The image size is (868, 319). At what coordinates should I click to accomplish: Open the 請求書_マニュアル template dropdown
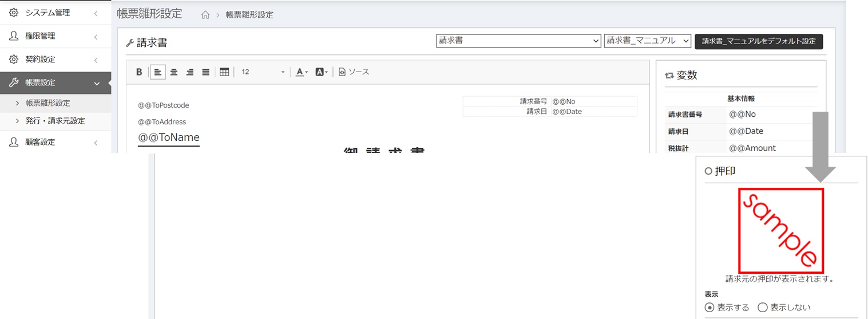648,41
